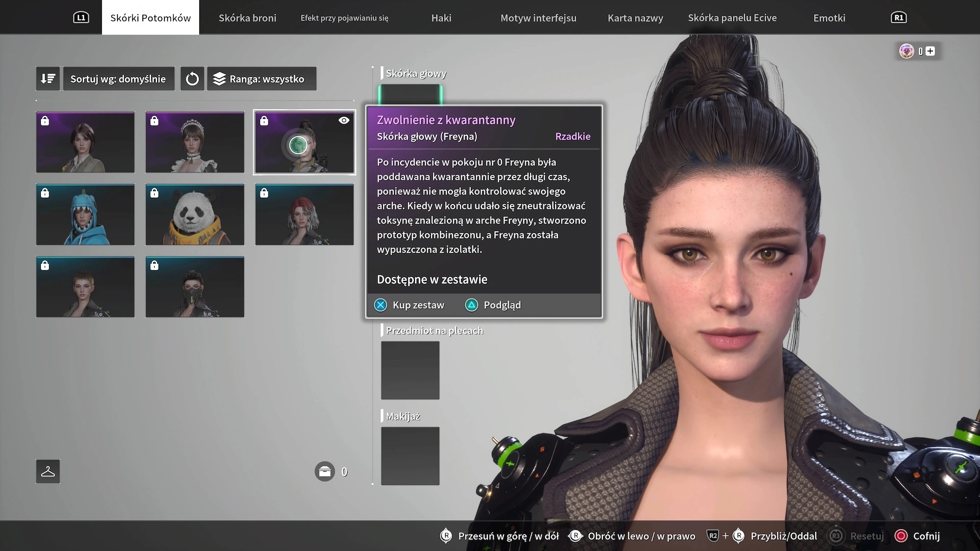Click the sort order icon

pyautogui.click(x=48, y=79)
